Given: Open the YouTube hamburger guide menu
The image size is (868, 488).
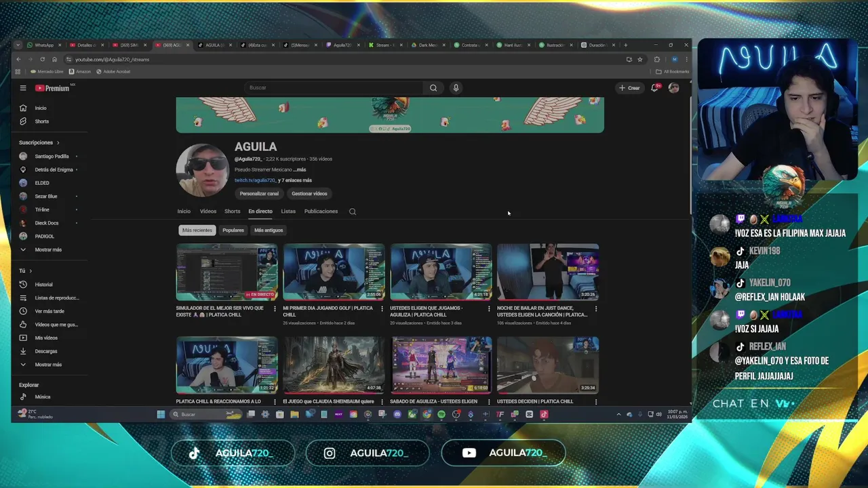Looking at the screenshot, I should tap(22, 88).
